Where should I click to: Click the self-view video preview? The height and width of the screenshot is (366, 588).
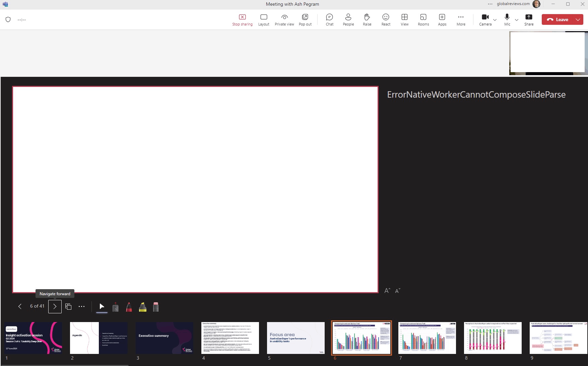click(x=548, y=53)
